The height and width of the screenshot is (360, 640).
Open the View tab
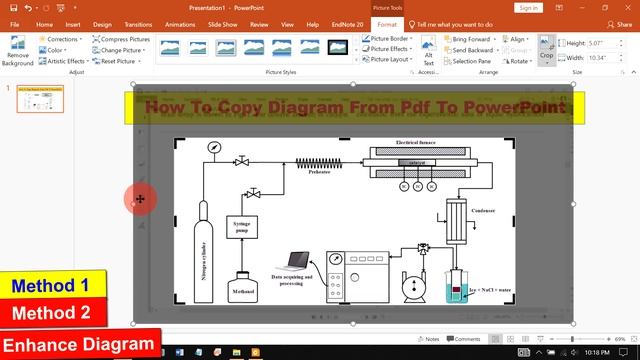click(287, 24)
